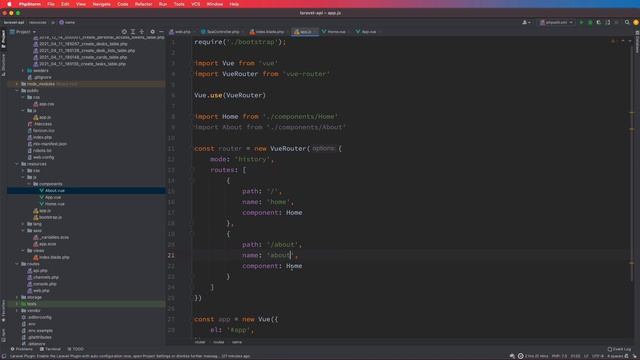Open Project panel gear options
Image resolution: width=640 pixels, height=360 pixels.
[x=152, y=31]
